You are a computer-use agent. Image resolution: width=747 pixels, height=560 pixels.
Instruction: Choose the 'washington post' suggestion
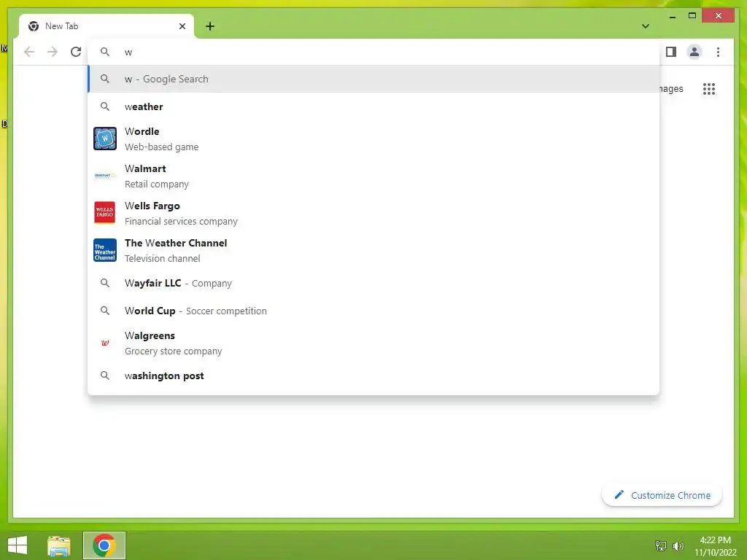coord(373,376)
